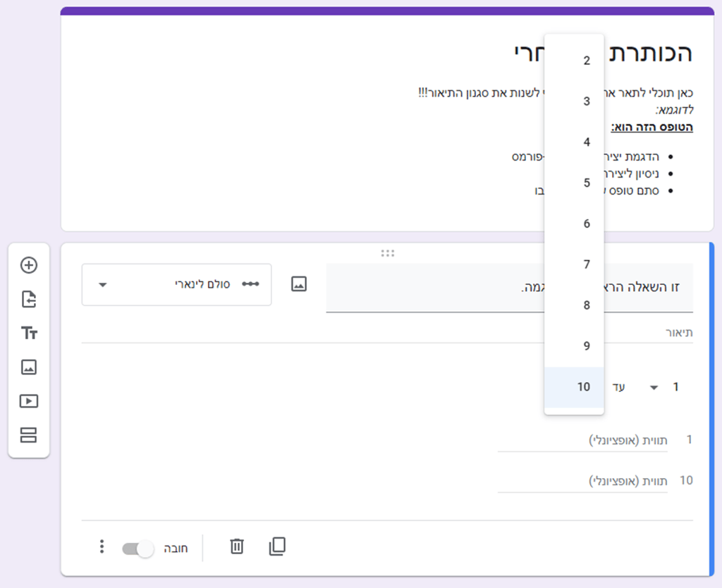
Task: Edit label field for scale value 1
Action: tap(582, 441)
